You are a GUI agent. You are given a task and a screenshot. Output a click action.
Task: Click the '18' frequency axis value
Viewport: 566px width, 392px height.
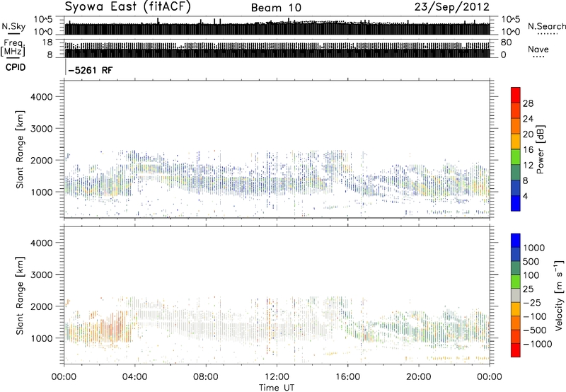point(47,42)
